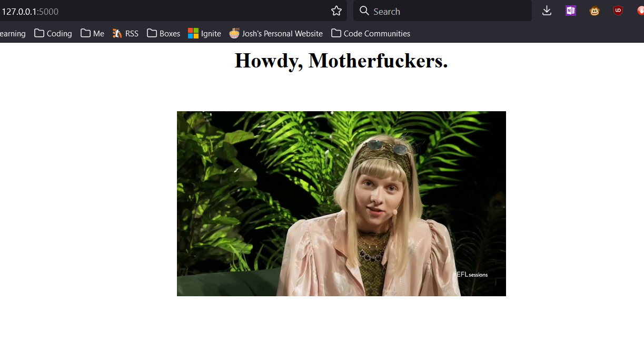Open the Code Communities bookmark folder

click(371, 33)
